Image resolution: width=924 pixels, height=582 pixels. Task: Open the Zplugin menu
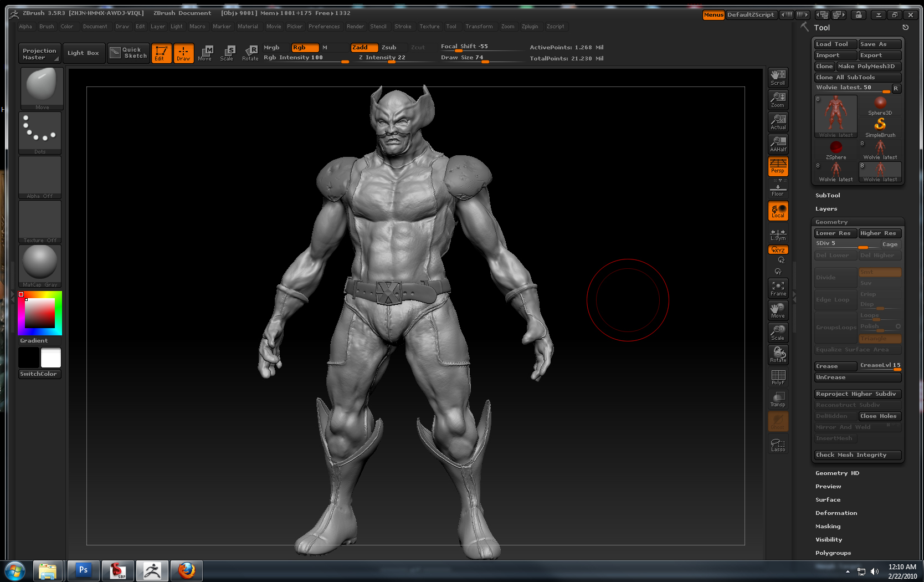[x=530, y=27]
